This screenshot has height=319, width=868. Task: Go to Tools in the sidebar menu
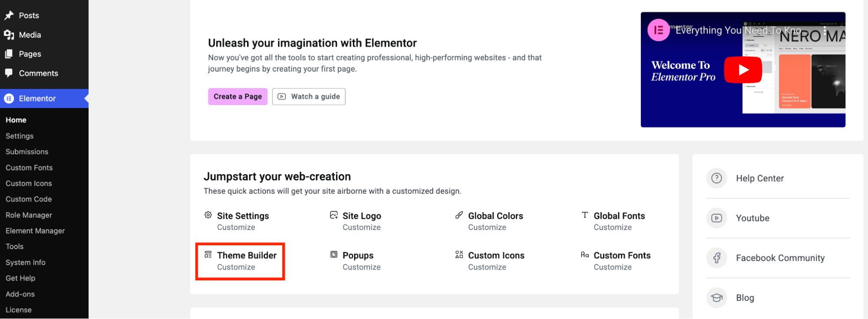click(14, 246)
